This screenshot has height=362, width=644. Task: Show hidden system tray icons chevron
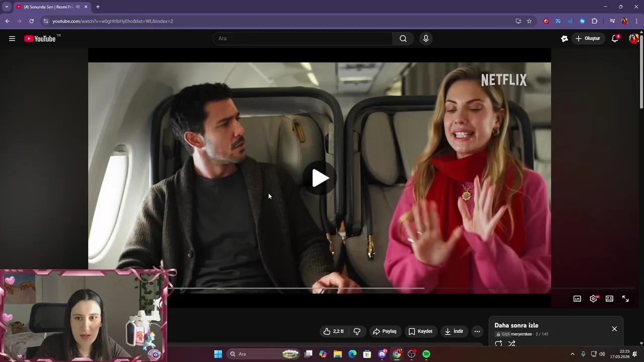click(572, 354)
